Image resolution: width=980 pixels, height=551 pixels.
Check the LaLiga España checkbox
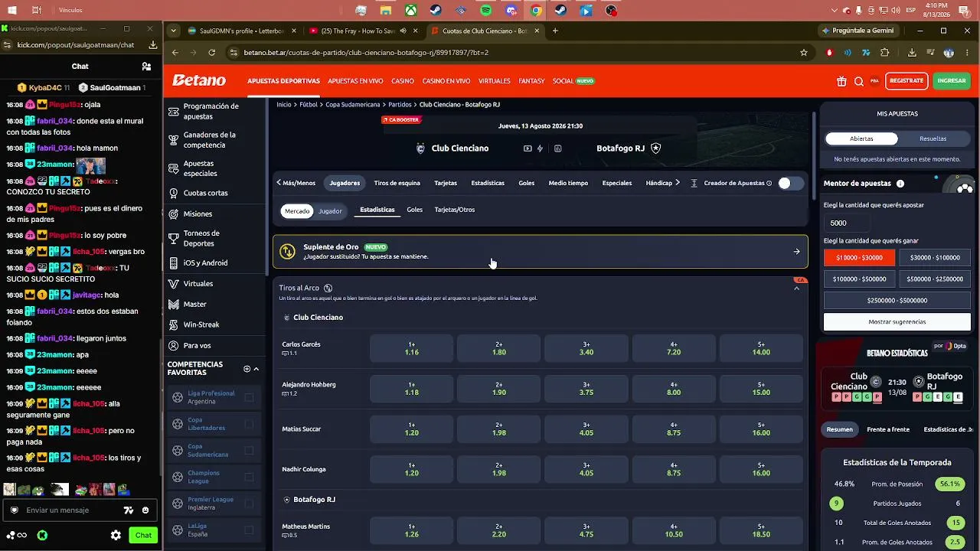coord(249,530)
